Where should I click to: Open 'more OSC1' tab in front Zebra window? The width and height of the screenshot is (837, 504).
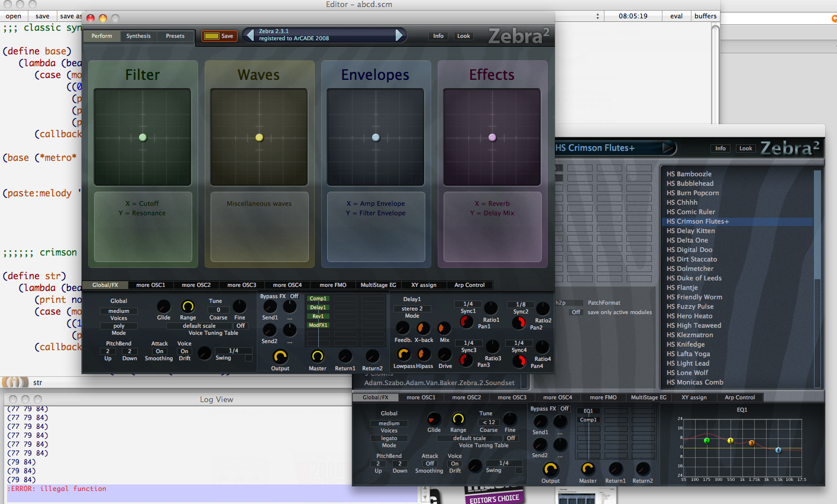[x=151, y=285]
